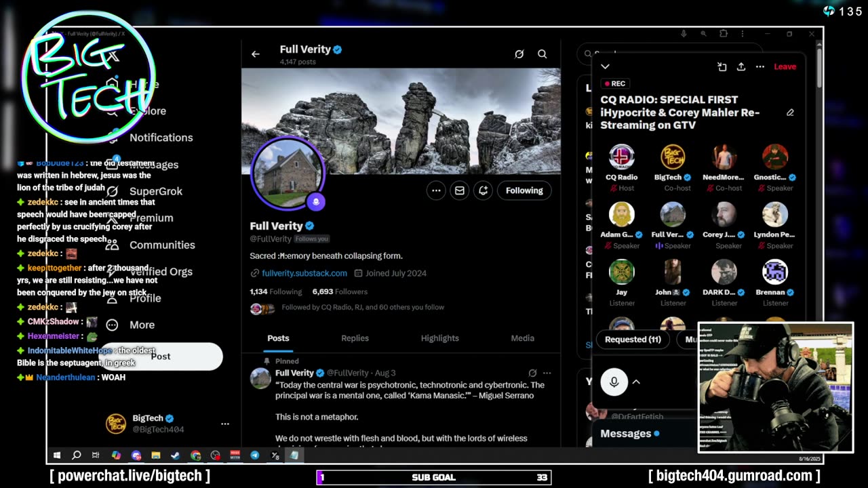View the 1,134 Following list

(276, 291)
